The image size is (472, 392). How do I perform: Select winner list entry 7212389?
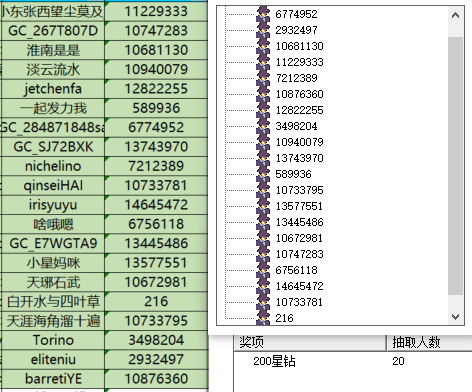click(296, 78)
